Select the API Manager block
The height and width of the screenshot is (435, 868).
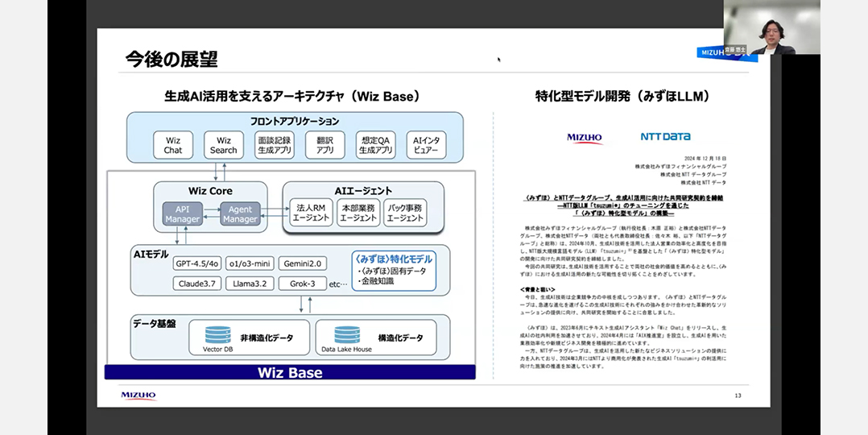pos(183,214)
